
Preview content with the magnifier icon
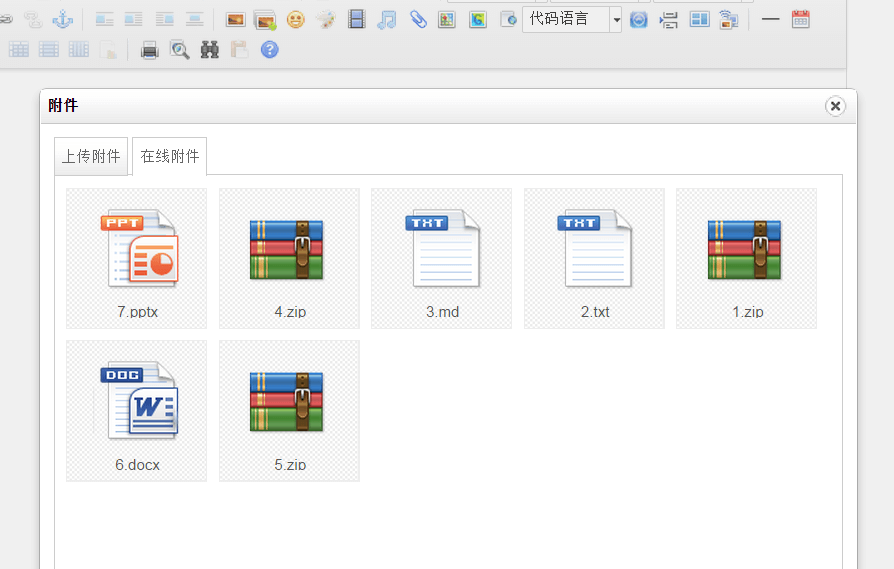180,50
